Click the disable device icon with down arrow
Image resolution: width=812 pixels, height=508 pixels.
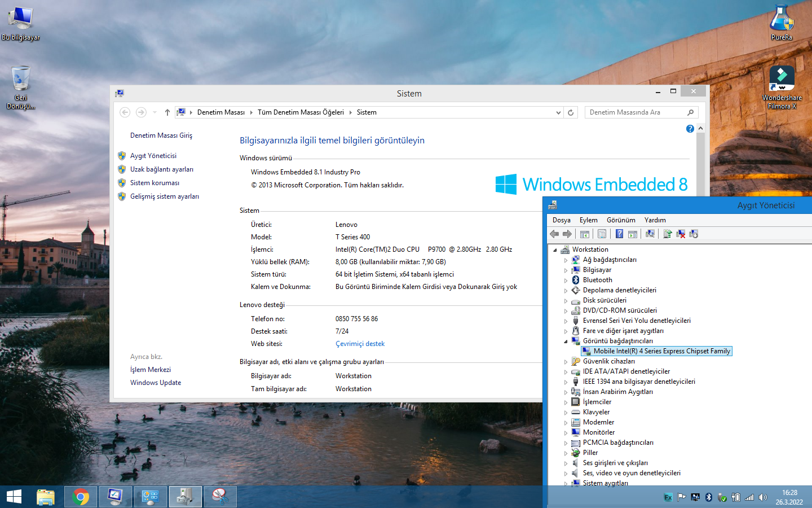click(694, 234)
